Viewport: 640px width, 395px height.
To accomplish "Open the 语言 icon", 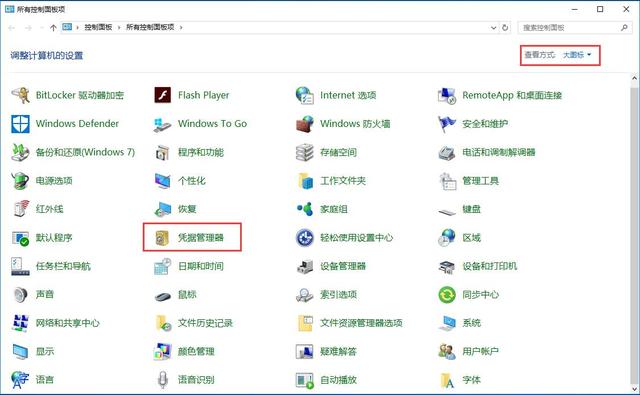I will click(20, 380).
